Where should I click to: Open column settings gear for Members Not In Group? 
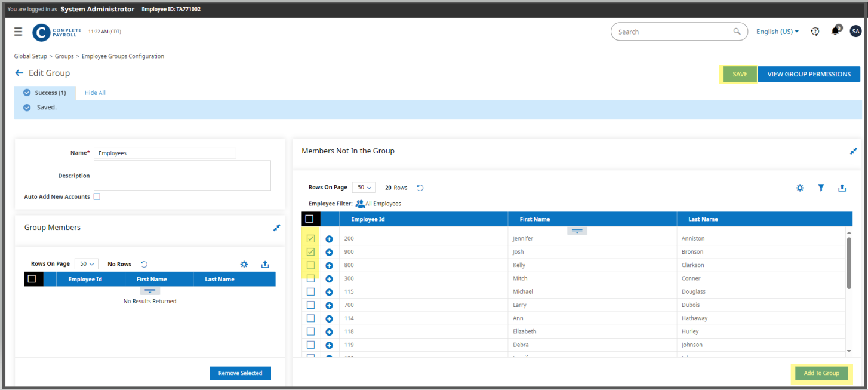800,188
